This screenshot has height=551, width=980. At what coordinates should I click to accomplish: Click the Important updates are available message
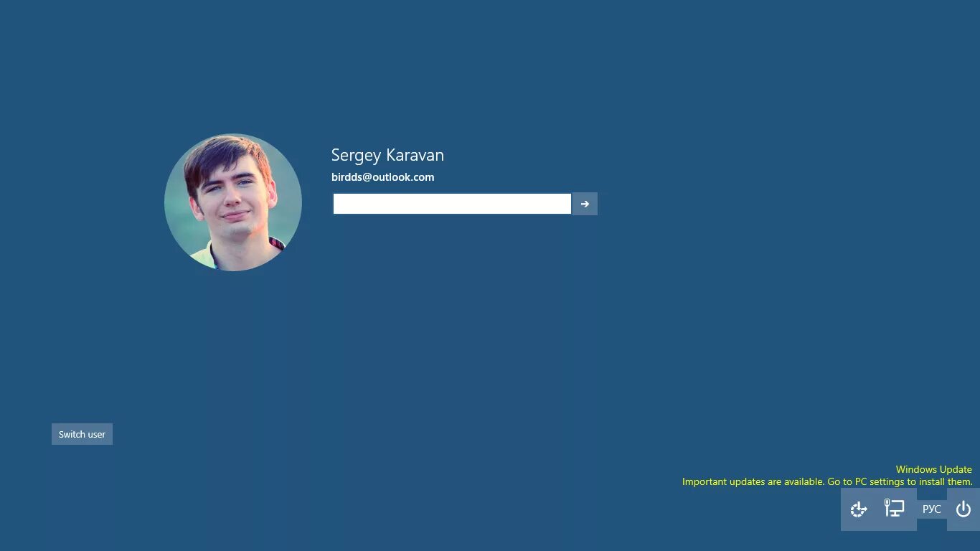tap(827, 482)
